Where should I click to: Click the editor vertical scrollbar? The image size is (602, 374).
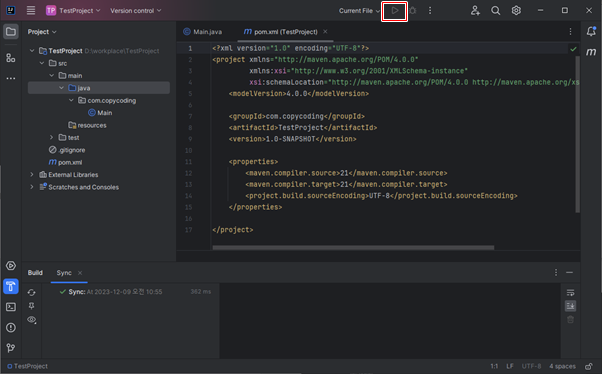click(577, 134)
